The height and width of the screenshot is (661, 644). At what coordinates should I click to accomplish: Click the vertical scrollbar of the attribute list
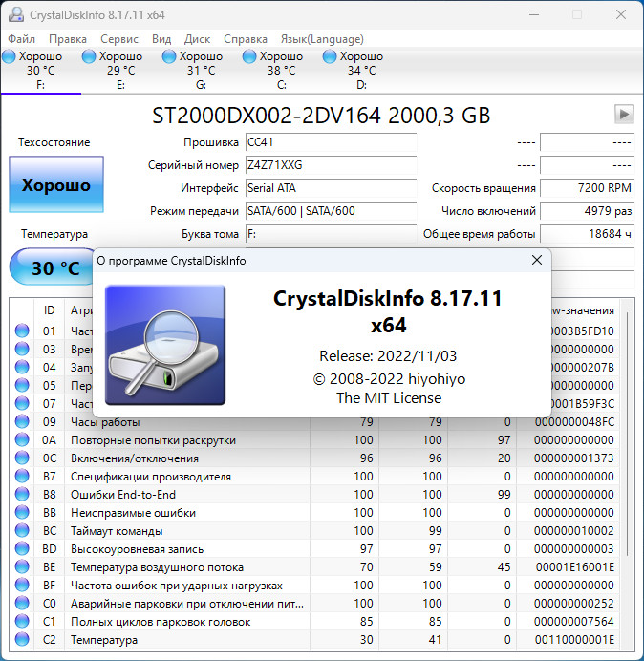pos(628,435)
